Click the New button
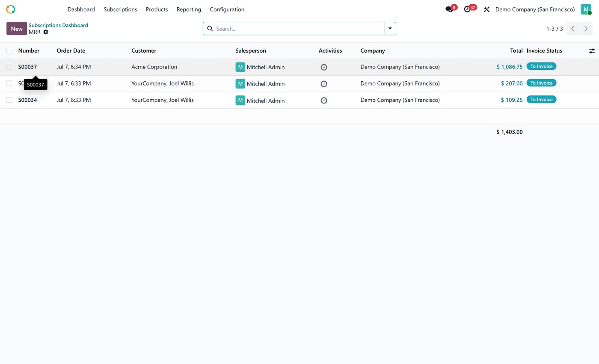 [17, 29]
